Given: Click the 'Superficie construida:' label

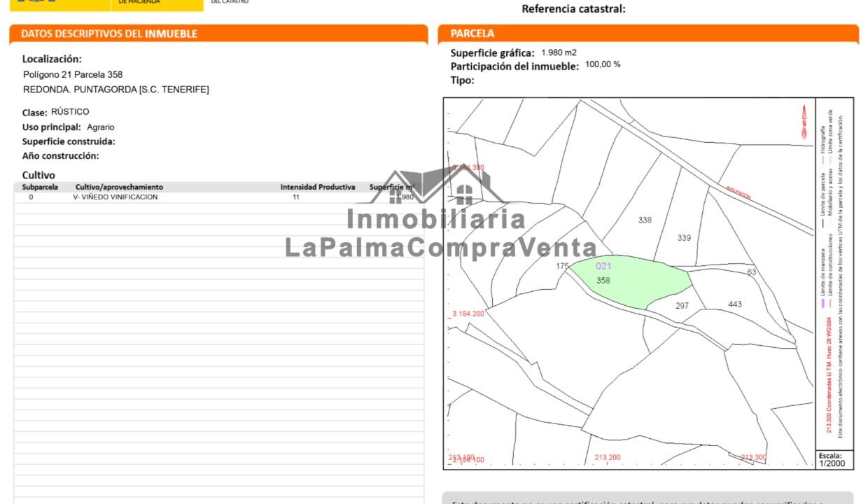Looking at the screenshot, I should click(x=69, y=141).
